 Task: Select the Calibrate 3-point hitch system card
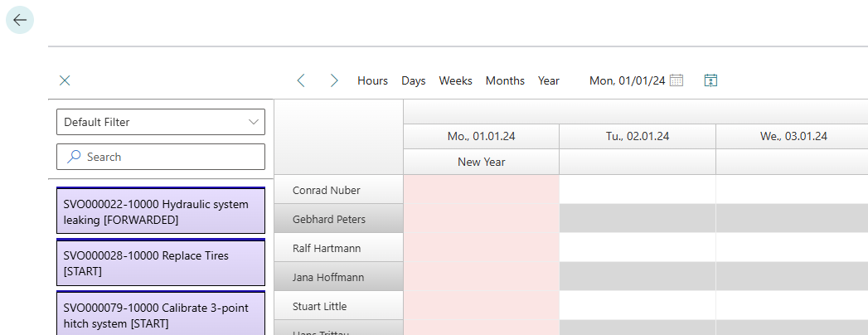click(x=160, y=314)
